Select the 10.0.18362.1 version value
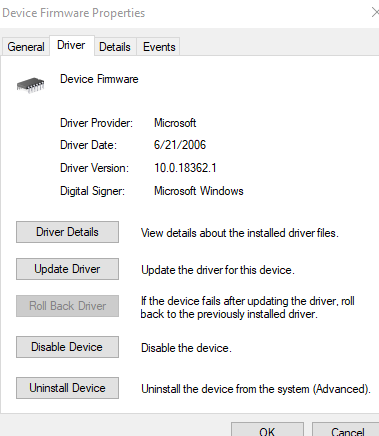The height and width of the screenshot is (436, 379). pos(185,168)
